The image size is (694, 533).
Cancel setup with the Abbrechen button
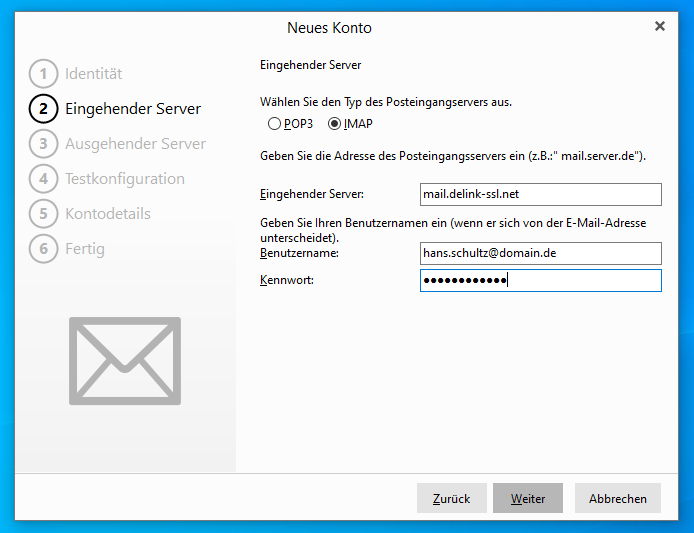click(x=617, y=498)
